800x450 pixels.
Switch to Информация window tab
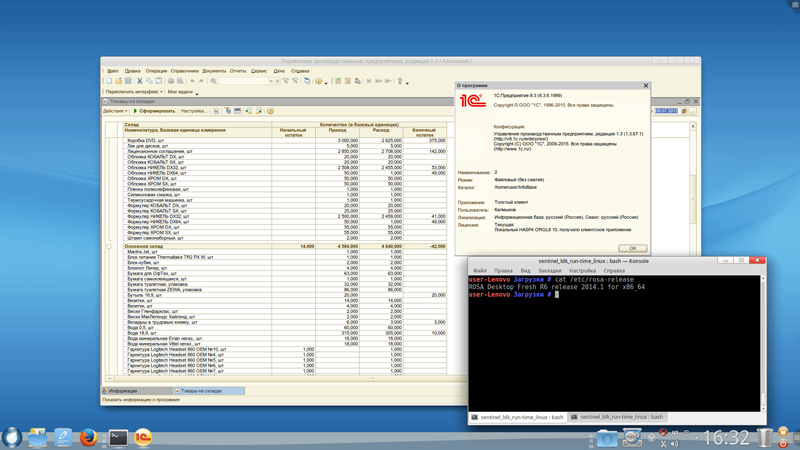pos(137,391)
